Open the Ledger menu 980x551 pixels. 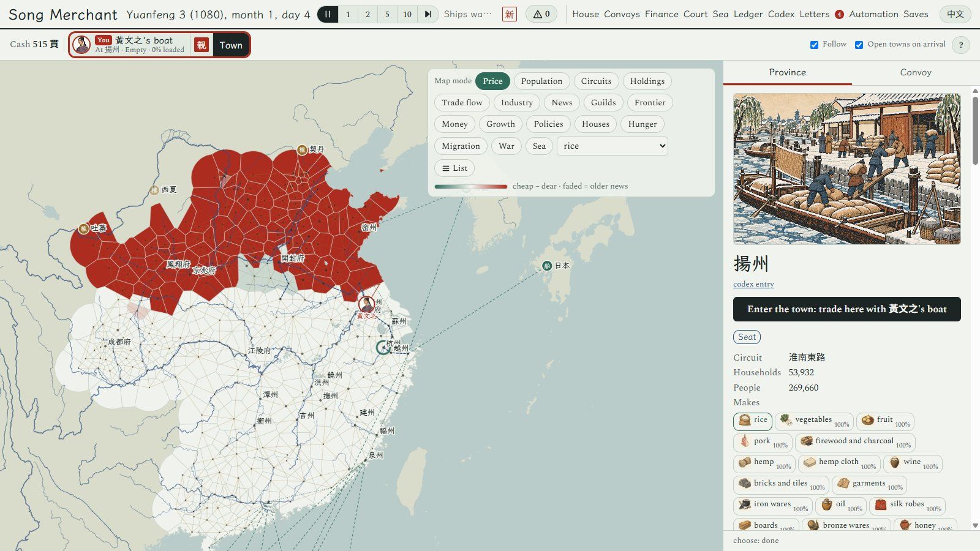tap(748, 14)
